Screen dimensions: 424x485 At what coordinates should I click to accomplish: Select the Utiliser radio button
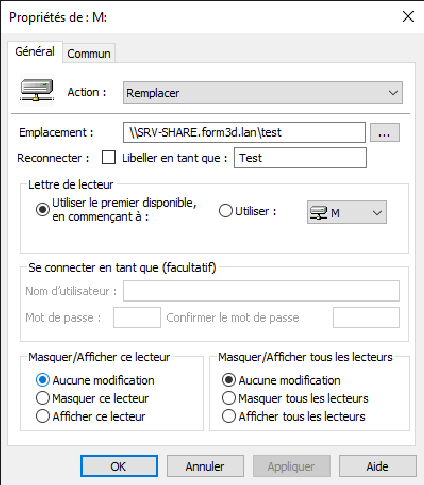point(225,211)
